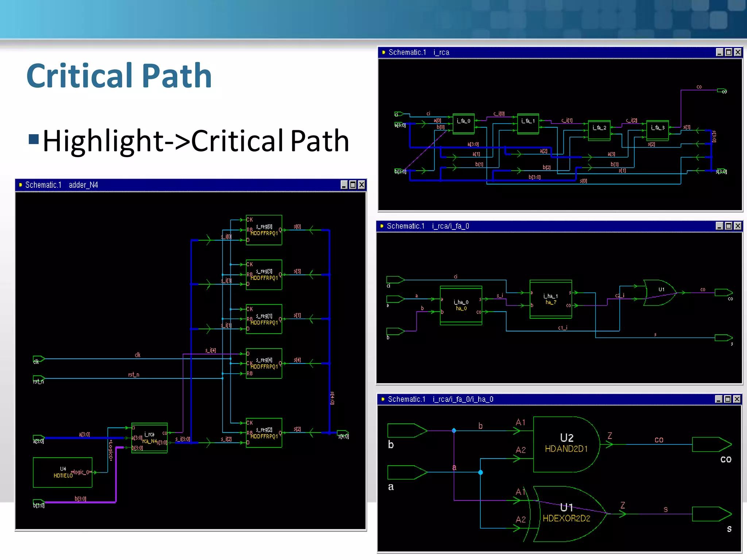Screen dimensions: 747x560
Task: Select the U4 HDTIELO tie-low cell
Action: [62, 472]
